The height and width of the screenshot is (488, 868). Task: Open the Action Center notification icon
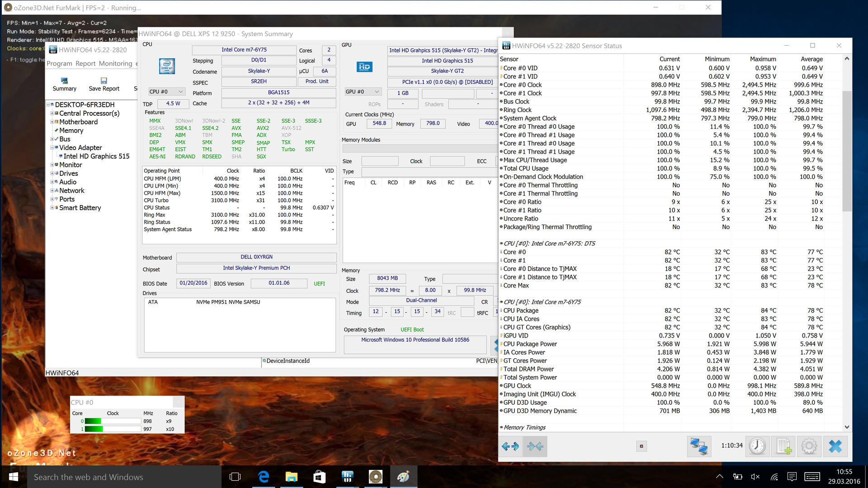coord(792,477)
